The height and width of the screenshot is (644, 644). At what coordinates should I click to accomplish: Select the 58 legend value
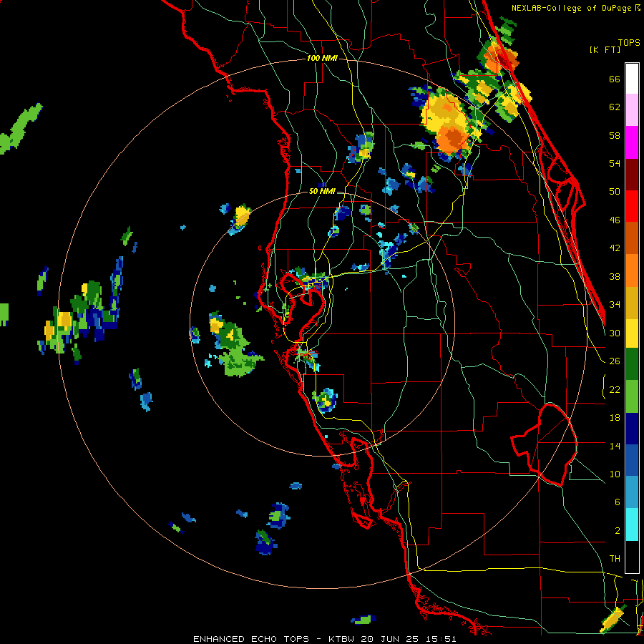[x=615, y=135]
